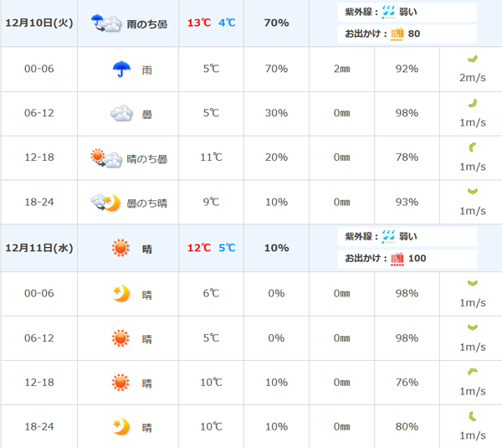Image resolution: width=502 pixels, height=448 pixels.
Task: Click the blue umbrella rain icon
Action: click(121, 69)
